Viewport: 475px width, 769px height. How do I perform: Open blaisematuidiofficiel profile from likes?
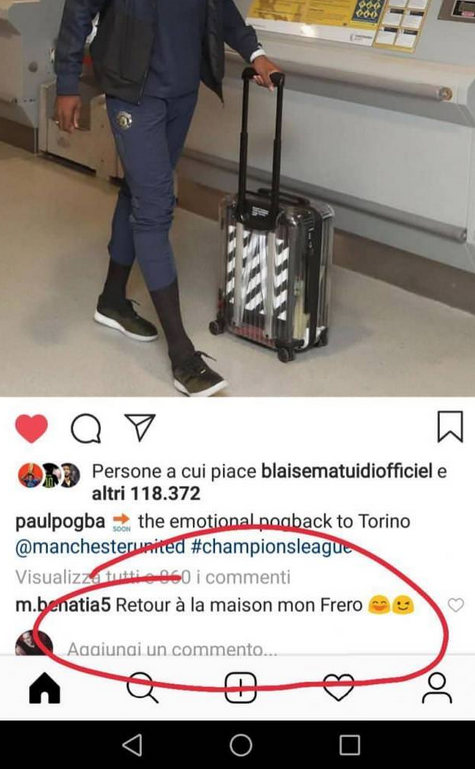tap(347, 471)
